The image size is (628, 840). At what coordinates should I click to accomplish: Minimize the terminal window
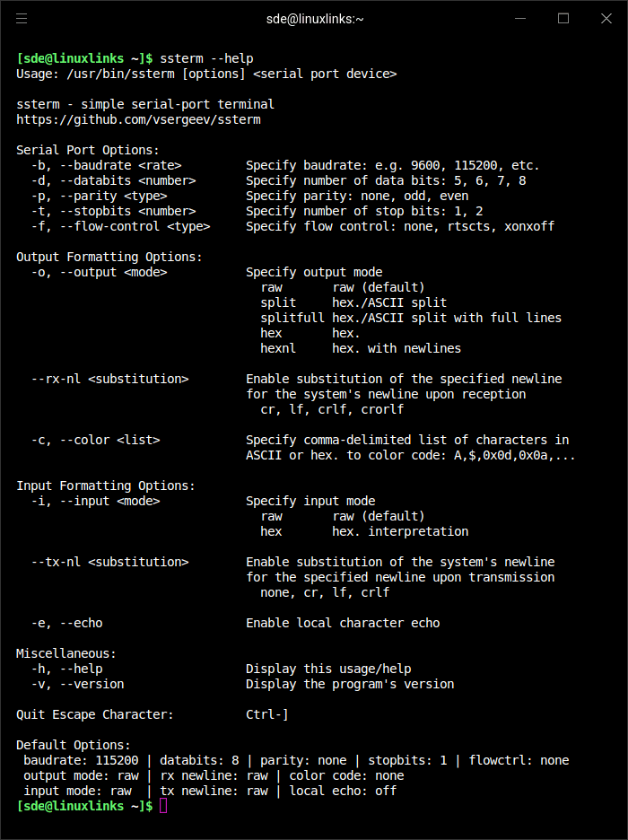520,19
